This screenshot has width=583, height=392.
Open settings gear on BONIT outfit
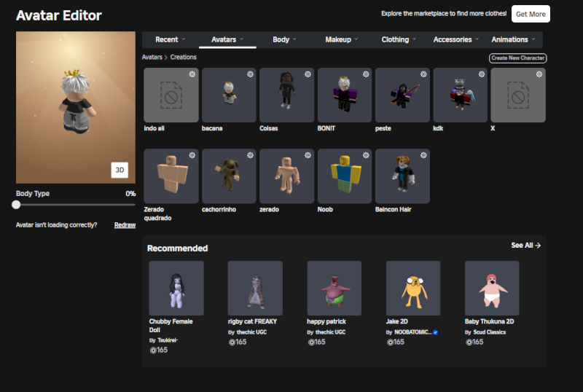click(366, 74)
